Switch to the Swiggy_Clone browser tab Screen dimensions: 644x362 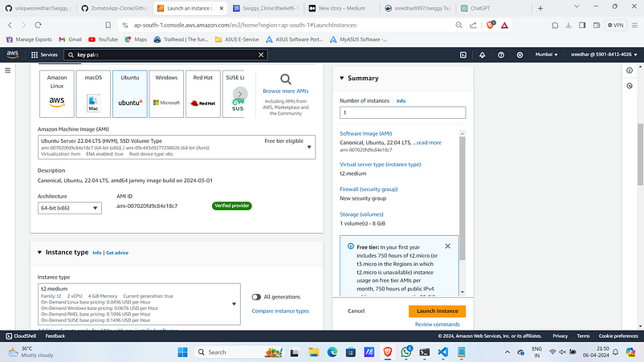click(x=266, y=8)
